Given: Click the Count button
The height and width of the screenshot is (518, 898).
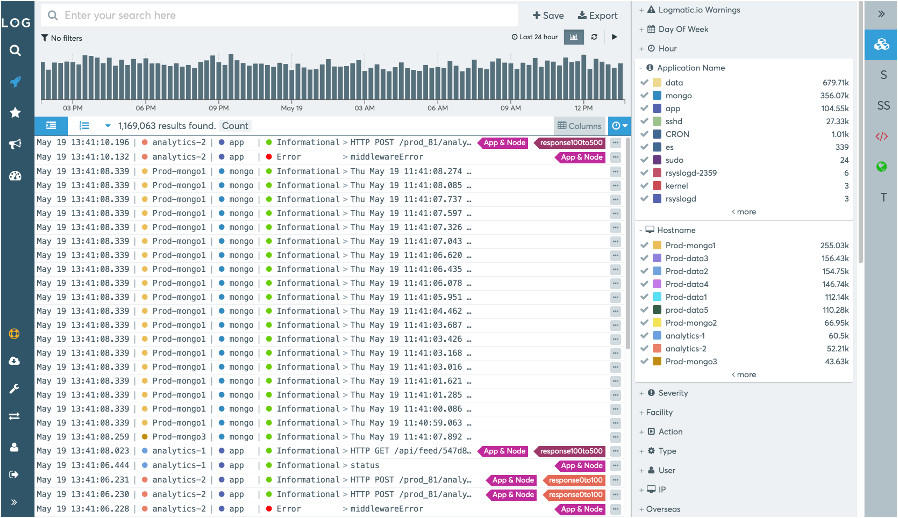Looking at the screenshot, I should [235, 125].
